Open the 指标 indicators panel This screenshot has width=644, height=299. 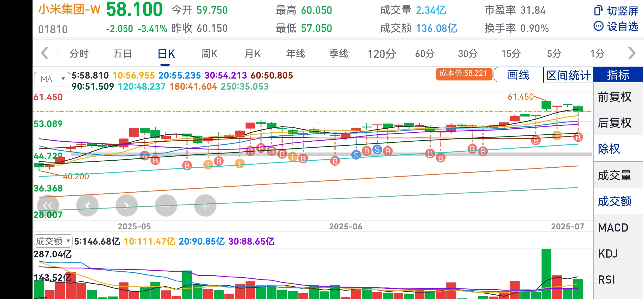[618, 75]
